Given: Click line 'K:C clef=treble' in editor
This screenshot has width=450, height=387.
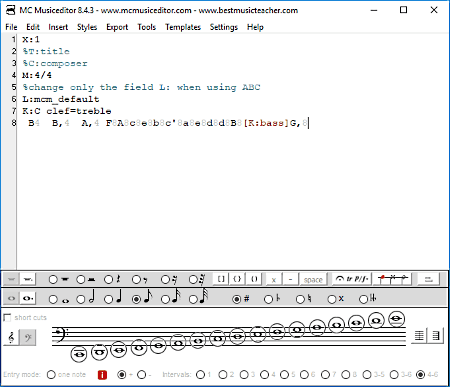Looking at the screenshot, I should (67, 111).
